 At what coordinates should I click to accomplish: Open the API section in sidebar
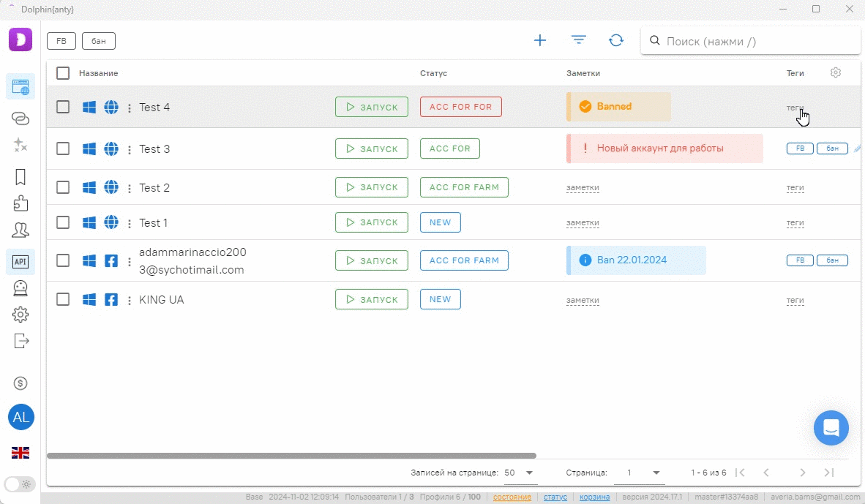tap(20, 261)
